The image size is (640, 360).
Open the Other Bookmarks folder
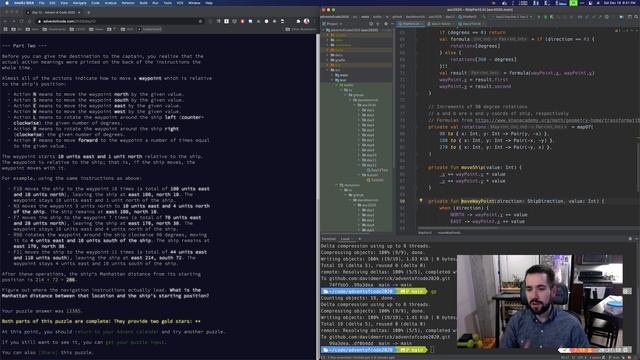point(300,29)
